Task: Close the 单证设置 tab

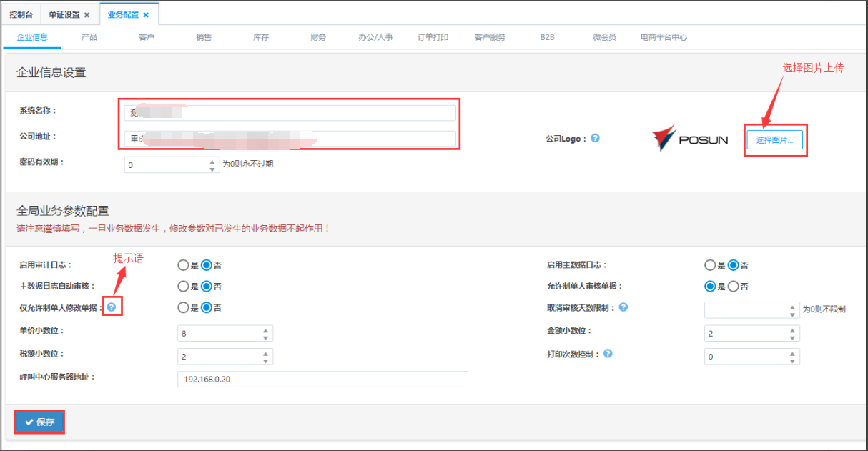Action: 87,14
